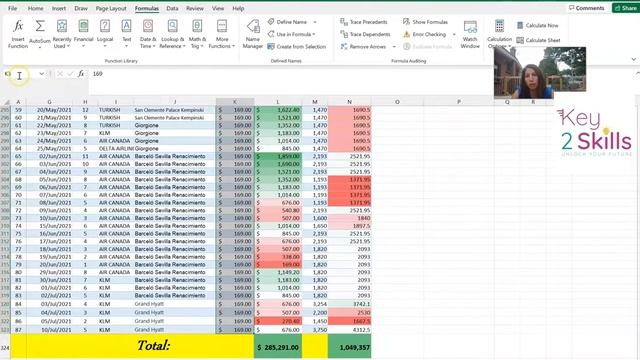Click Calculate Now
Viewport: 640px width, 360px height.
tap(538, 25)
